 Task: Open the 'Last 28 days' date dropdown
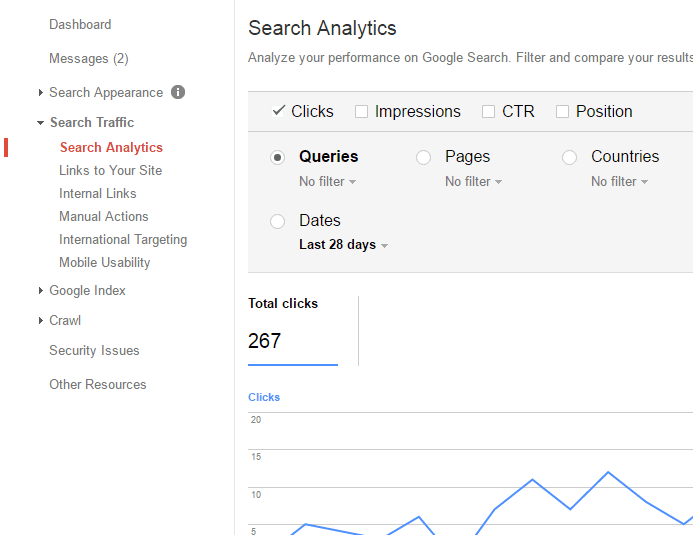click(343, 245)
